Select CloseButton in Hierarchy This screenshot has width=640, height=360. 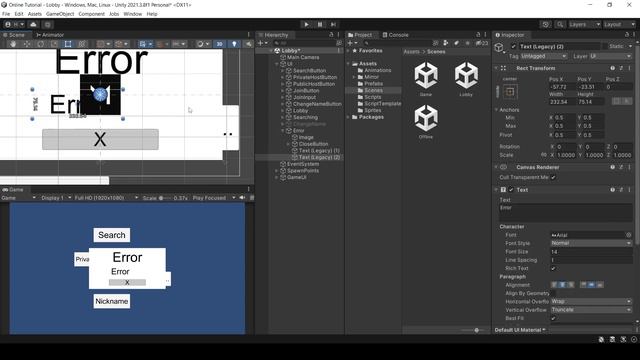(x=313, y=144)
